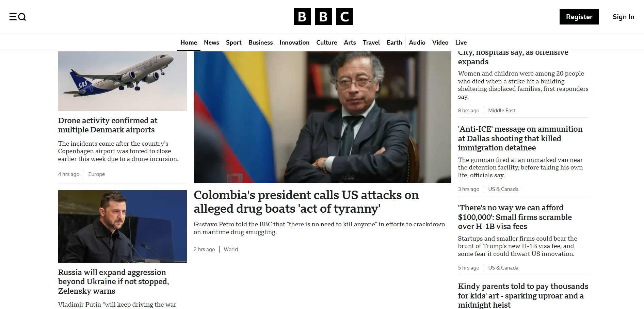Open the Colombia president photo

[322, 117]
